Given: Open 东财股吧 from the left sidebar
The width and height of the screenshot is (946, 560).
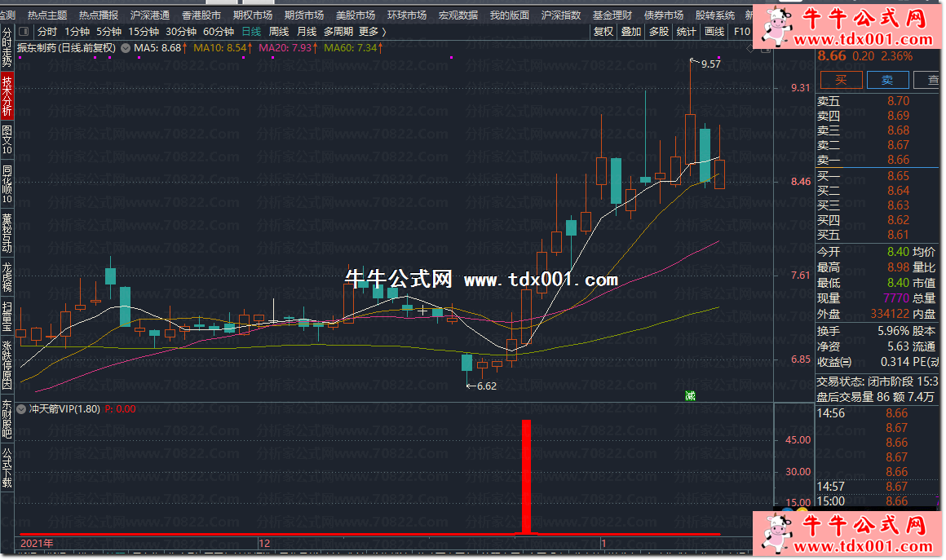Looking at the screenshot, I should coord(7,419).
